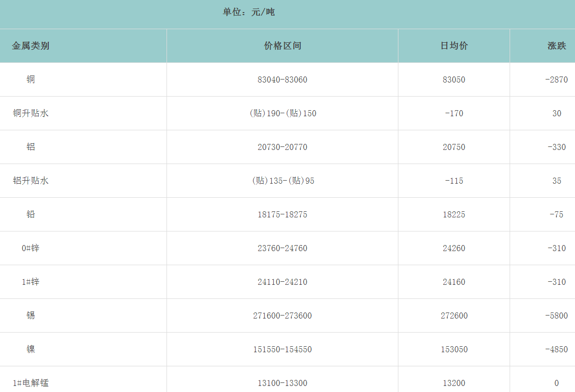The image size is (575, 392).
Task: Click aluminum daily average 20750
Action: 454,147
